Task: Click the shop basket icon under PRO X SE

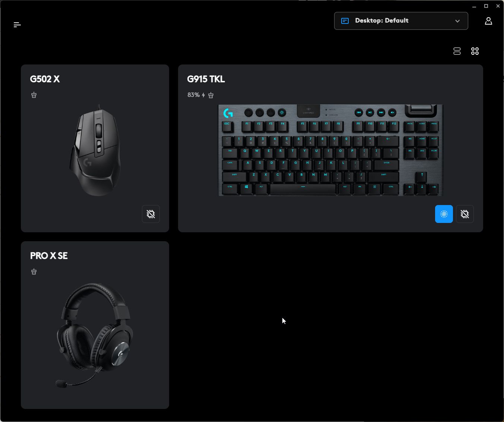Action: pyautogui.click(x=34, y=272)
